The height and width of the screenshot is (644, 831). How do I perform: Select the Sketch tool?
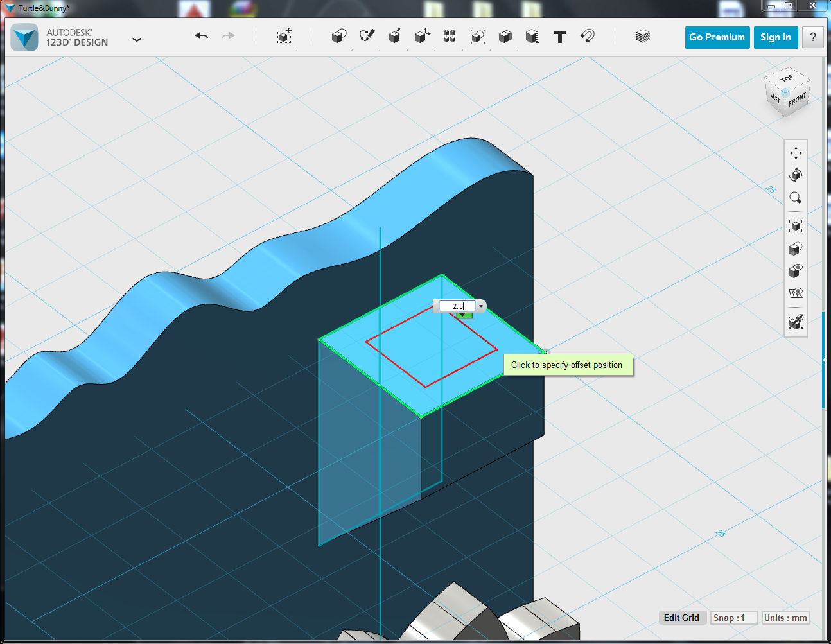367,36
